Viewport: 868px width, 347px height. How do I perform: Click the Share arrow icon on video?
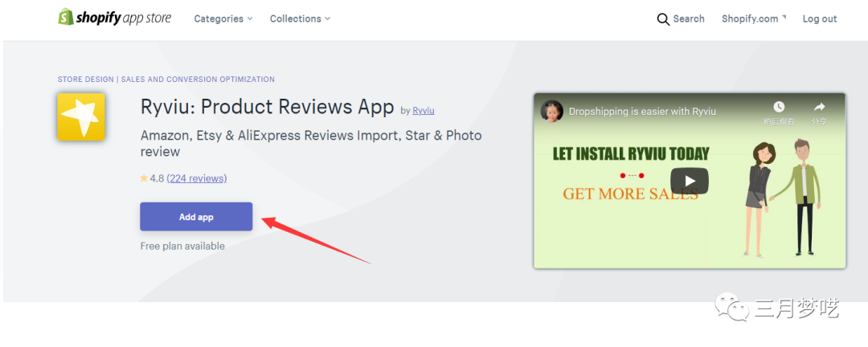819,108
